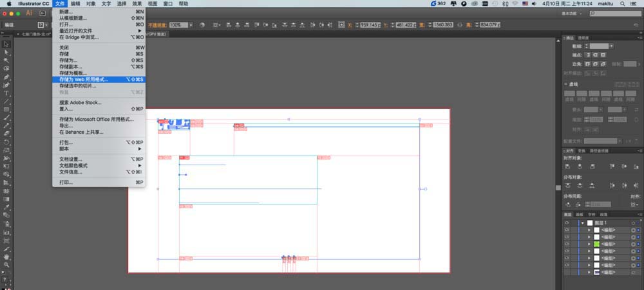Choose 存储为 Web 所用格式 menu item
The width and height of the screenshot is (644, 290).
84,80
